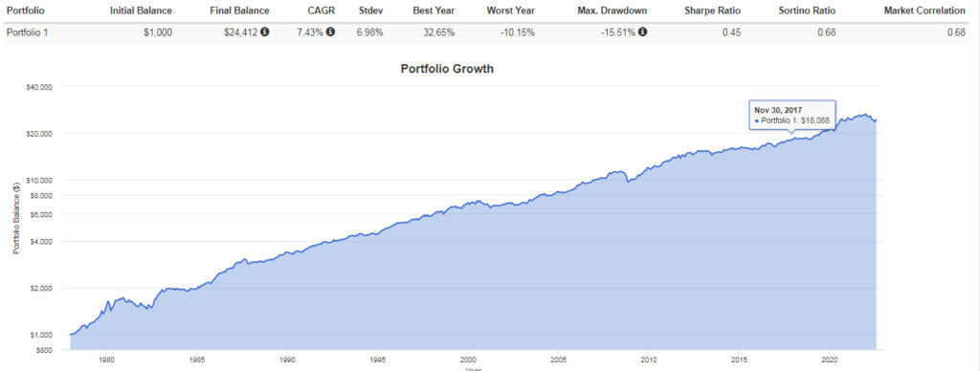Click the CAGR column header
This screenshot has height=371, width=980.
(x=322, y=11)
